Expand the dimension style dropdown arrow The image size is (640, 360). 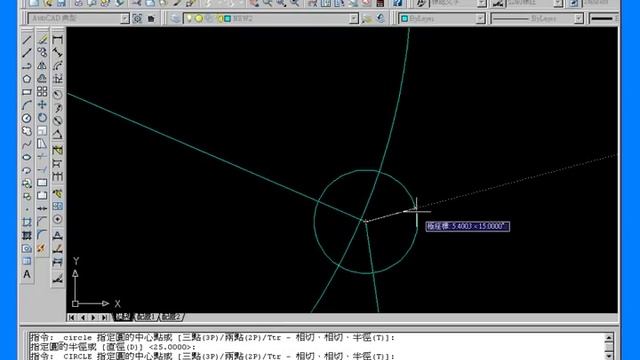(x=558, y=3)
